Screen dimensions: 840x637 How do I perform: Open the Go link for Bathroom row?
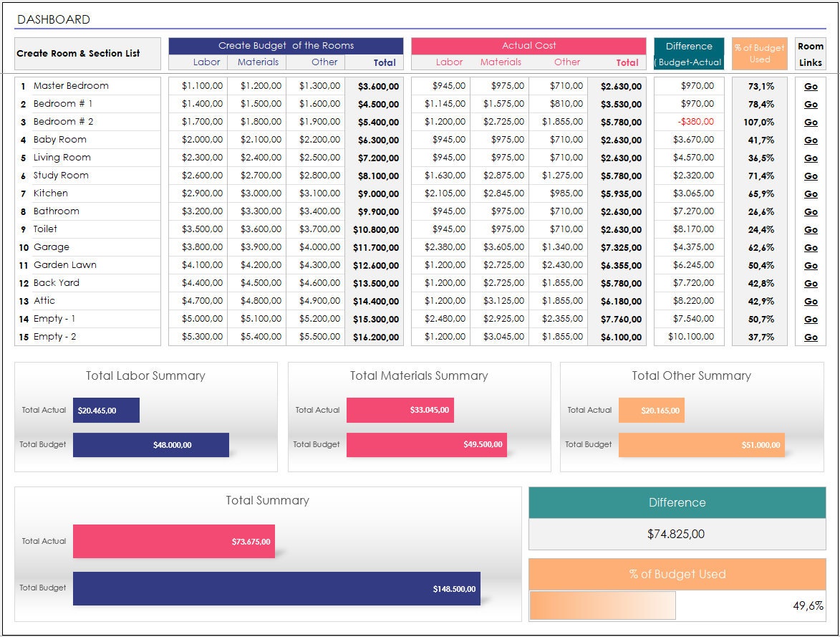click(x=811, y=211)
